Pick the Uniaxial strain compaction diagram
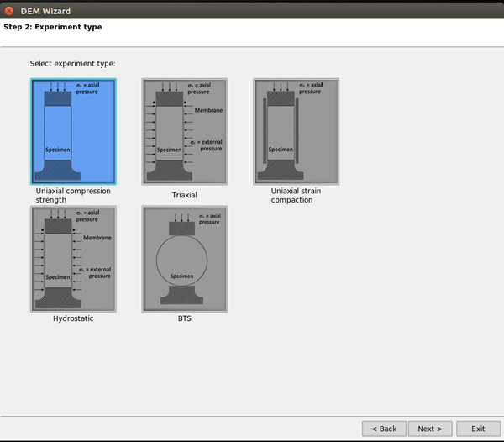 click(x=296, y=131)
